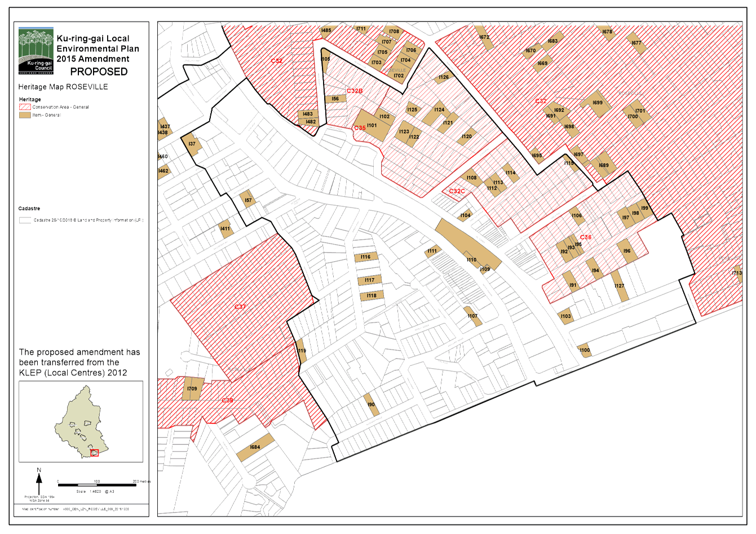756x534 pixels.
Task: Click the map scale bar
Action: pyautogui.click(x=97, y=485)
